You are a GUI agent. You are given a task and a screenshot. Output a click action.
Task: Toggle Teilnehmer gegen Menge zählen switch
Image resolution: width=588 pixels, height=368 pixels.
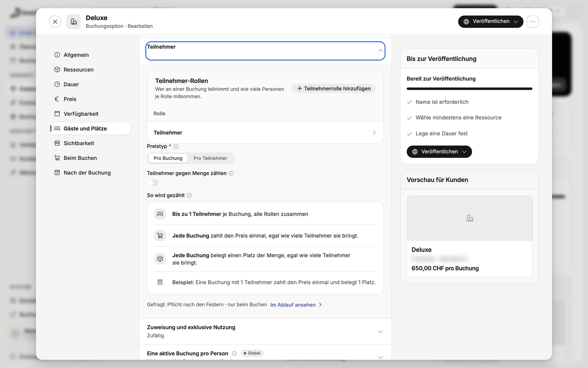(153, 183)
